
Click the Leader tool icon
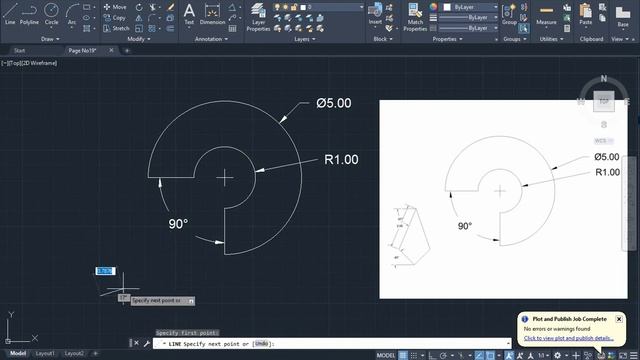click(x=232, y=18)
